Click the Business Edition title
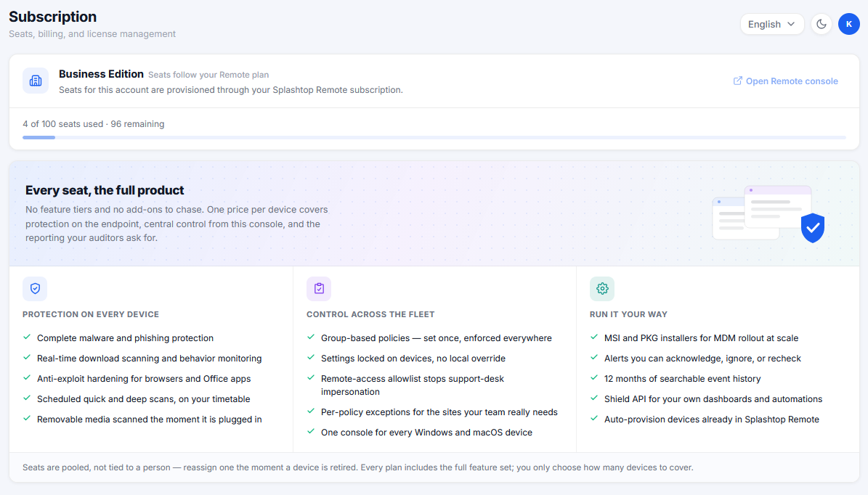The width and height of the screenshot is (868, 495). click(101, 74)
